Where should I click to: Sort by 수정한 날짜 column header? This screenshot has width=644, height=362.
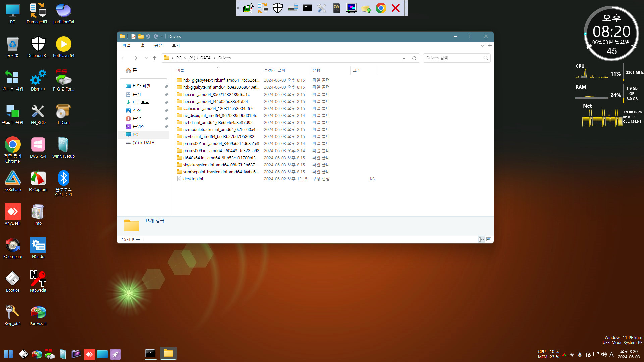[x=286, y=70]
